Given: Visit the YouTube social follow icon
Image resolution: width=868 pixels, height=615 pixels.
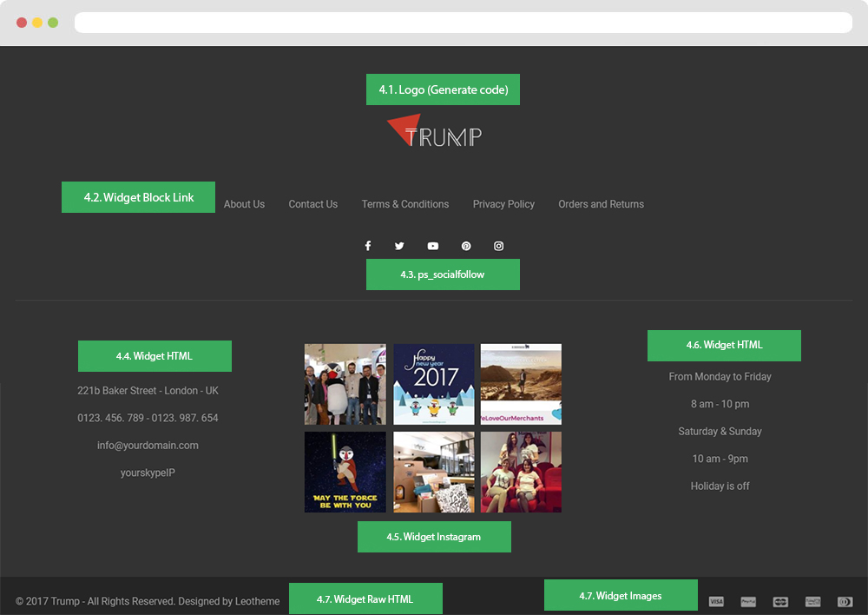Looking at the screenshot, I should (433, 246).
